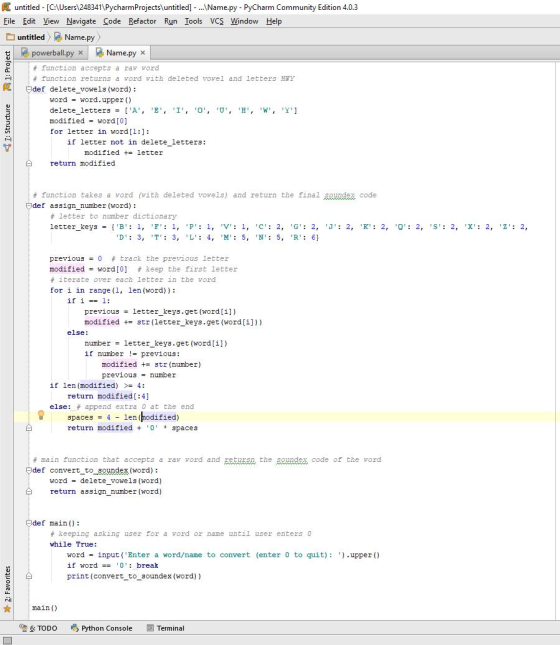Toggle tool window buttons in status bar corner
This screenshot has width=560, height=645.
[7, 640]
